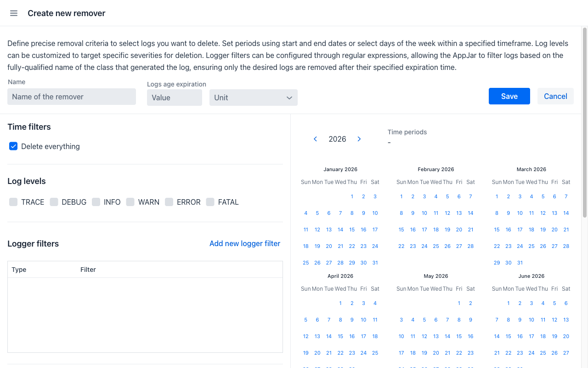Open the Unit dropdown
This screenshot has width=588, height=368.
click(254, 98)
